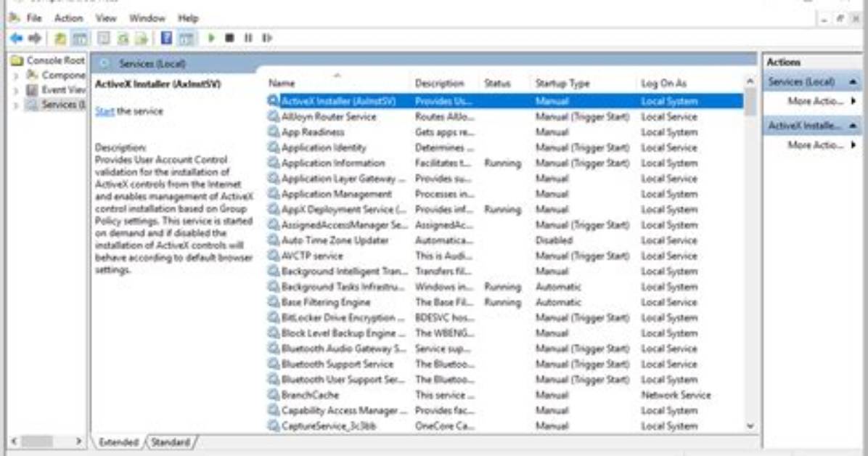Click the Forward arrow toolbar icon
Viewport: 868px width, 456px height.
[x=35, y=38]
